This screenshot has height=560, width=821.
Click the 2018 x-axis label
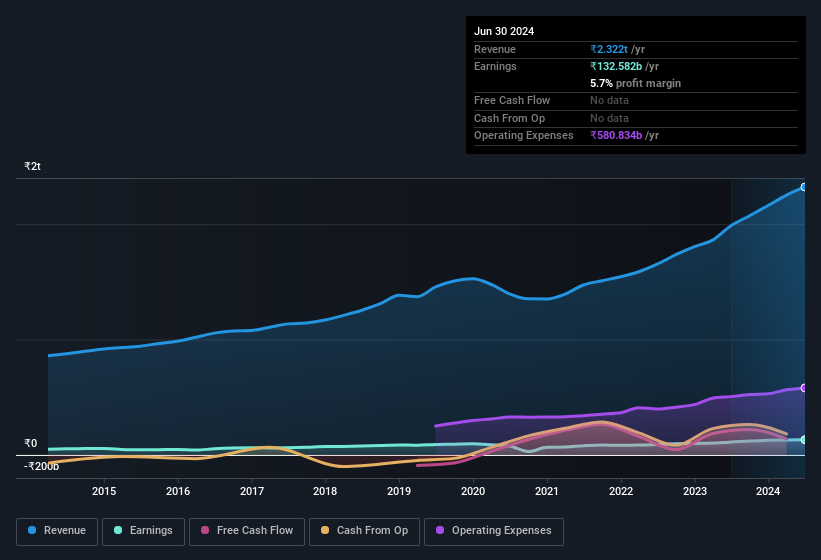[x=325, y=491]
